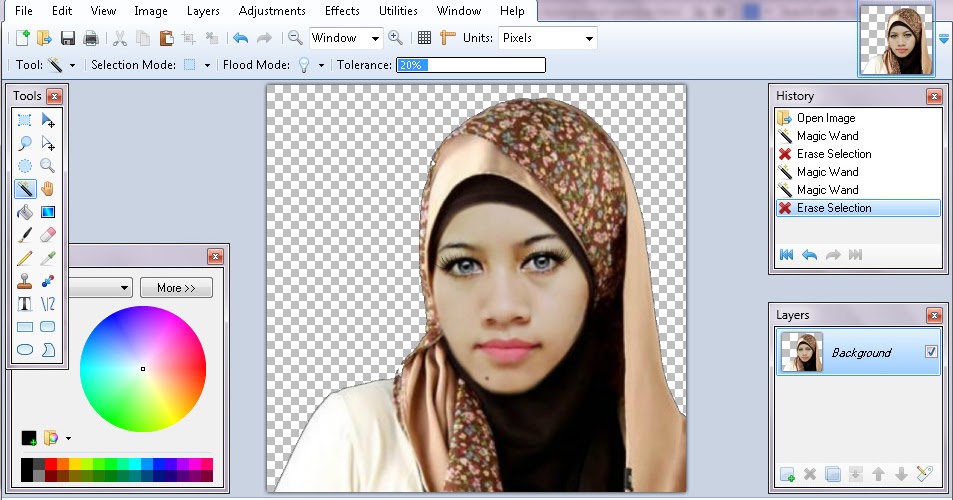Click Layer Properties icon in Layers panel

(x=924, y=474)
